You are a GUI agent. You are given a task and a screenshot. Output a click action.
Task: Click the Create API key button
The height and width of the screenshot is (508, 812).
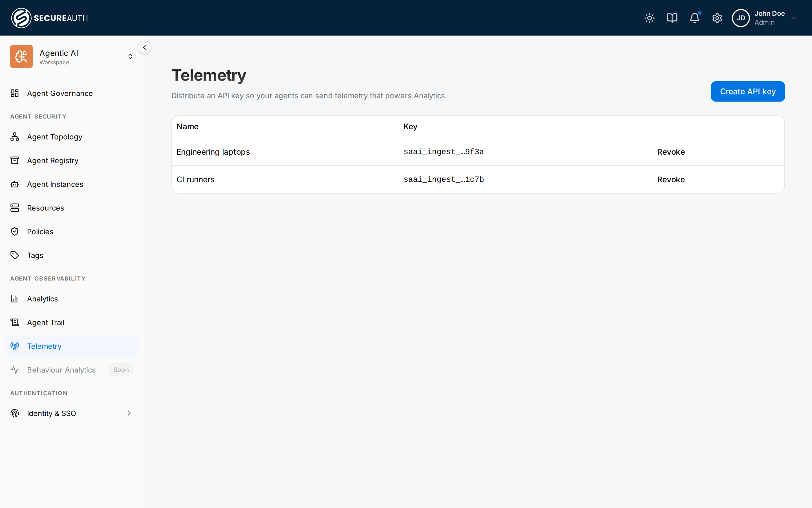point(748,91)
